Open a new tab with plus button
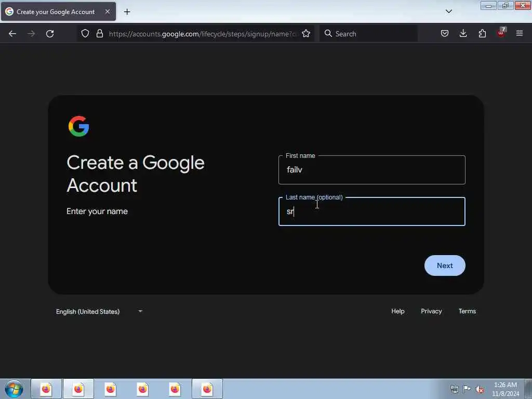Screen dimensions: 532x399 pos(127,12)
